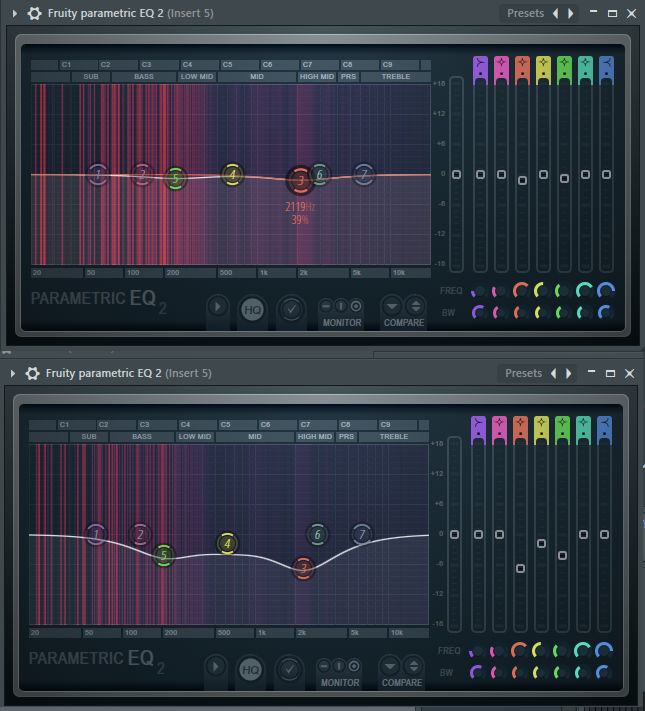Screen dimensions: 645x711
Task: Toggle HQ mode in top EQ window
Action: coord(253,310)
